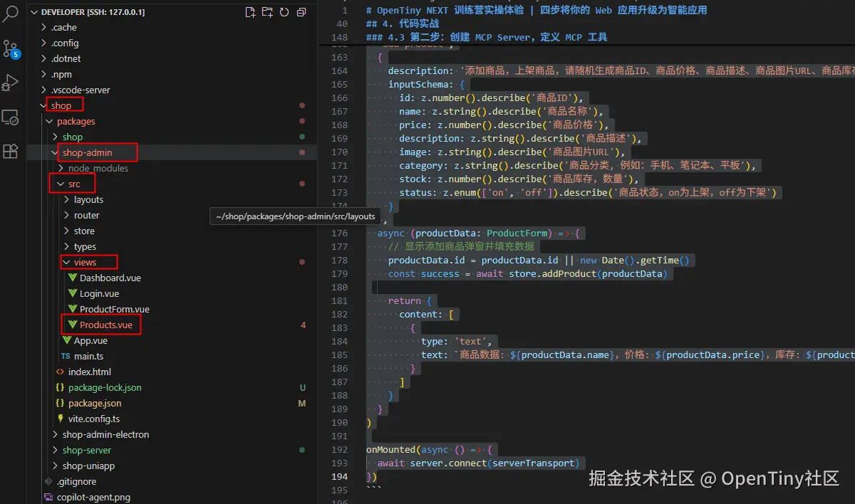This screenshot has height=504, width=855.
Task: Place cursor on 'id: z.number()' code line
Action: 492,98
